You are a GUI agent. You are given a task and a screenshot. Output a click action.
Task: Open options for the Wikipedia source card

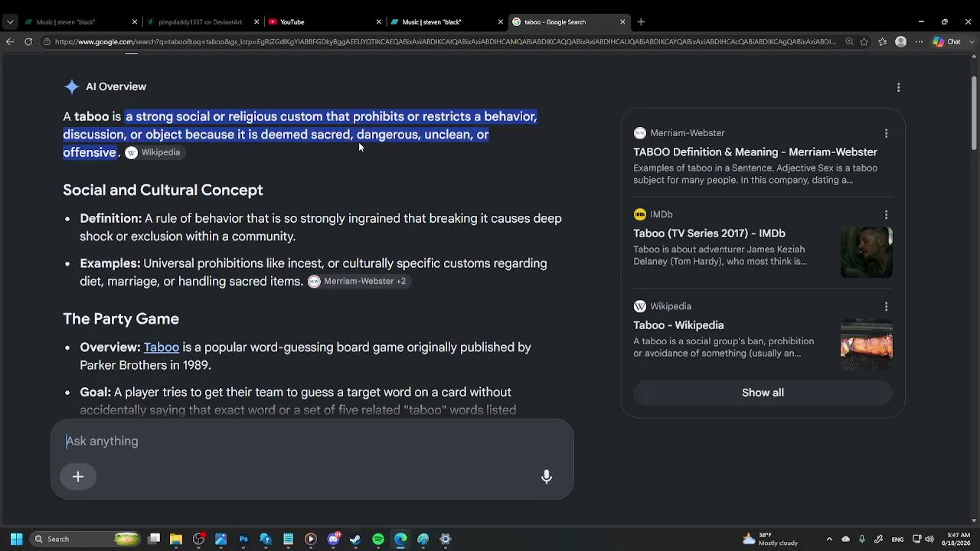tap(886, 307)
